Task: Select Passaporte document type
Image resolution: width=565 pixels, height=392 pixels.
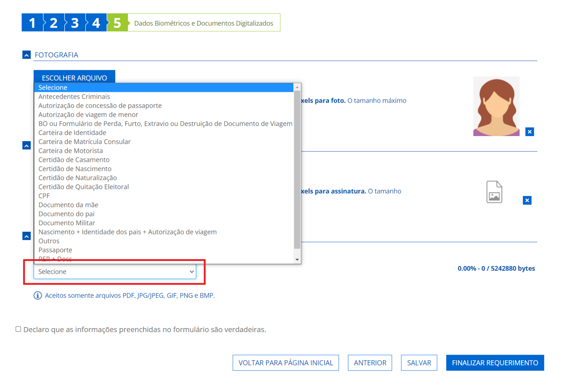Action: pos(164,250)
